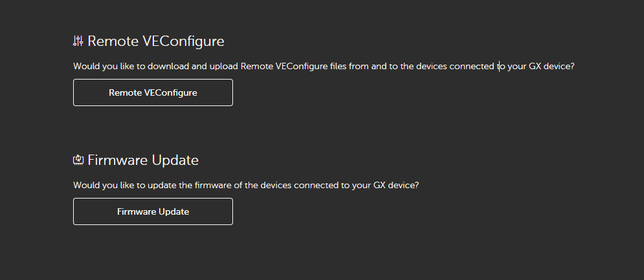The height and width of the screenshot is (280, 644).
Task: Select the Remote VEConfigure section heading
Action: click(156, 41)
